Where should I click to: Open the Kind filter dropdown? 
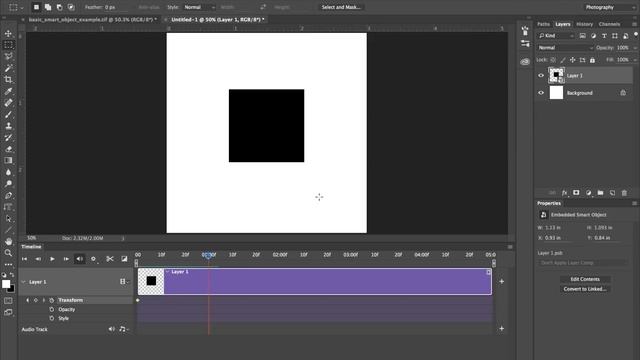[556, 36]
